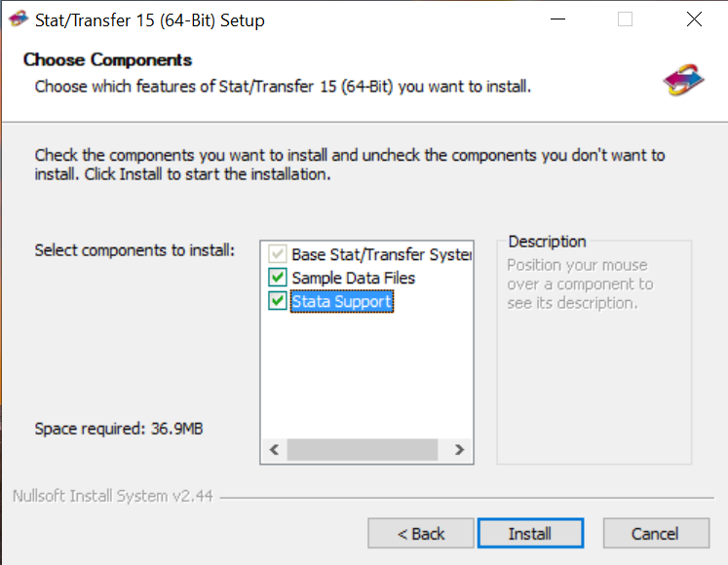The image size is (728, 565).
Task: Go back with the < Back button
Action: [x=421, y=534]
